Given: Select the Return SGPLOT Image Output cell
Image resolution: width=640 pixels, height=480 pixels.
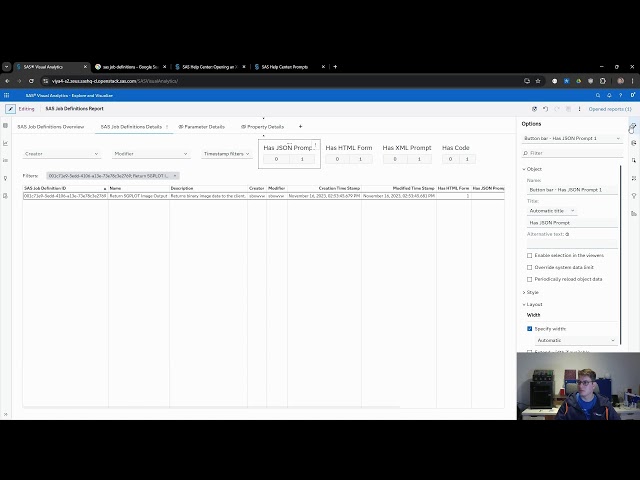Looking at the screenshot, I should coord(139,196).
